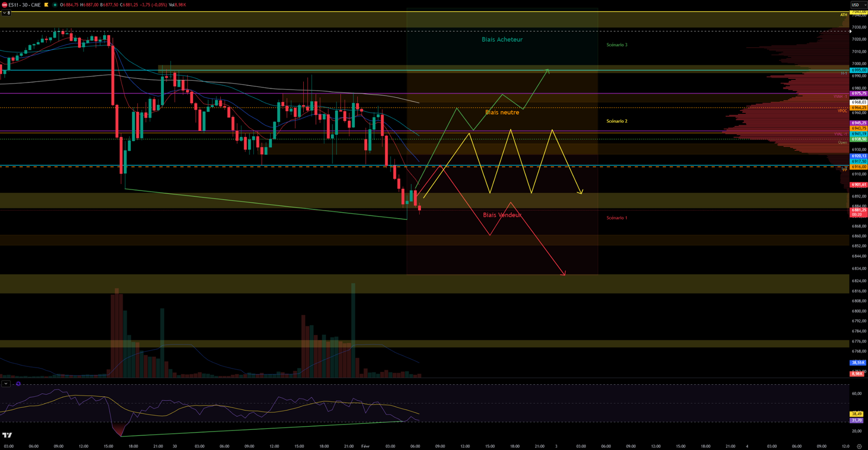Click the current price label 6881,25
This screenshot has height=450, width=868.
(x=858, y=210)
